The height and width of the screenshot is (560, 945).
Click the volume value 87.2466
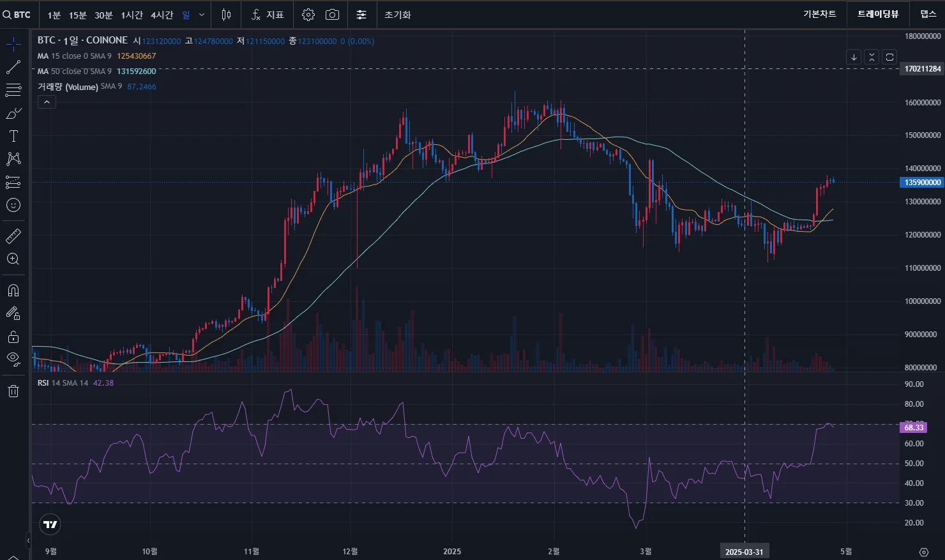[142, 87]
